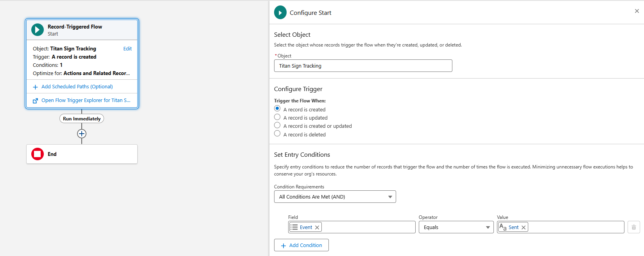
Task: Click the Event picklist field icon
Action: 294,227
